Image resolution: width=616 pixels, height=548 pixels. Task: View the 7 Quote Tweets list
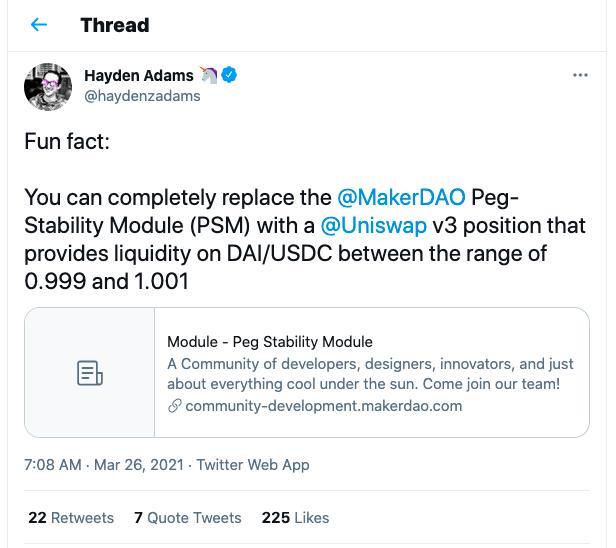188,517
